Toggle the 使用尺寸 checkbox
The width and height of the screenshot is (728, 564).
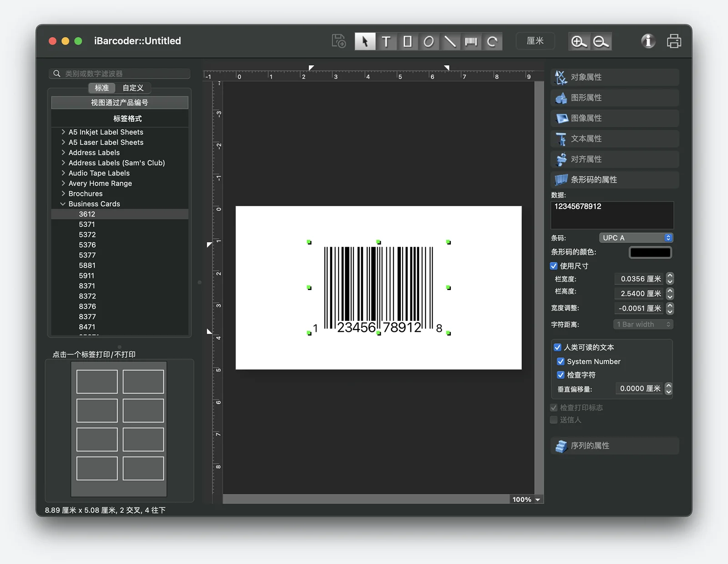pos(554,266)
